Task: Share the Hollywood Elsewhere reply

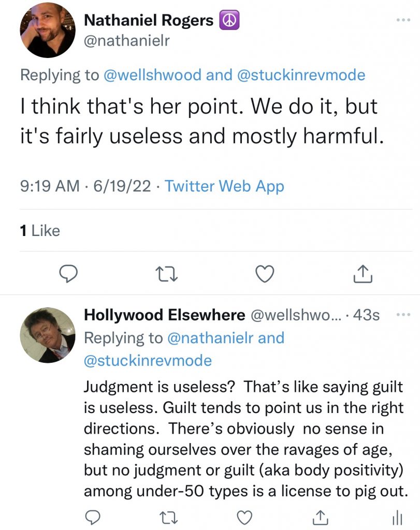Action: tap(321, 517)
